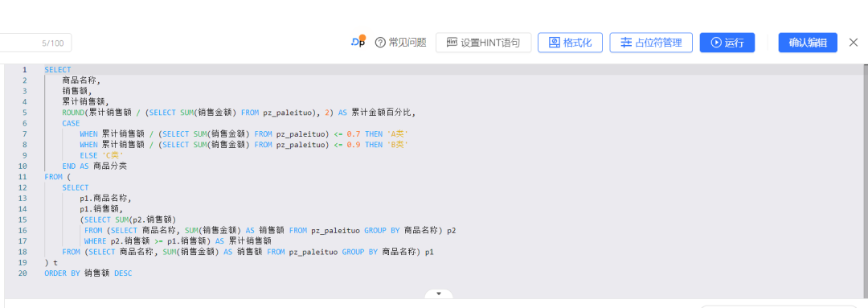Click 确认编辑 to confirm edits

(808, 43)
